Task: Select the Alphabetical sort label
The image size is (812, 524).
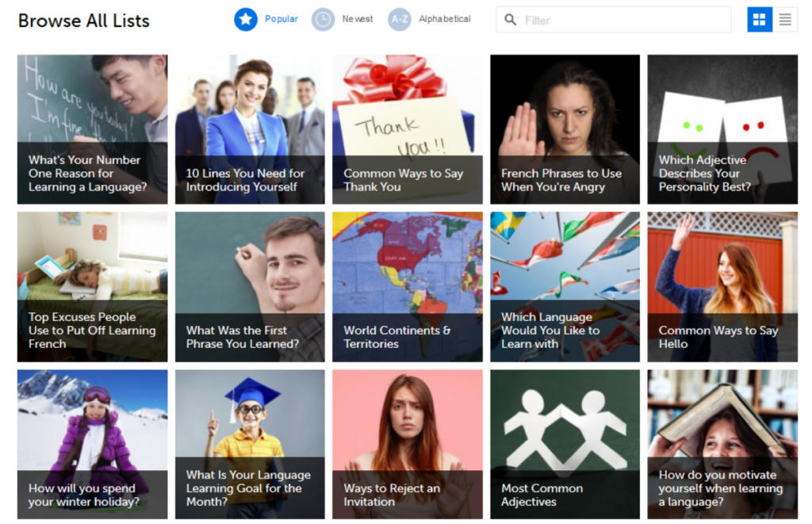Action: tap(444, 19)
